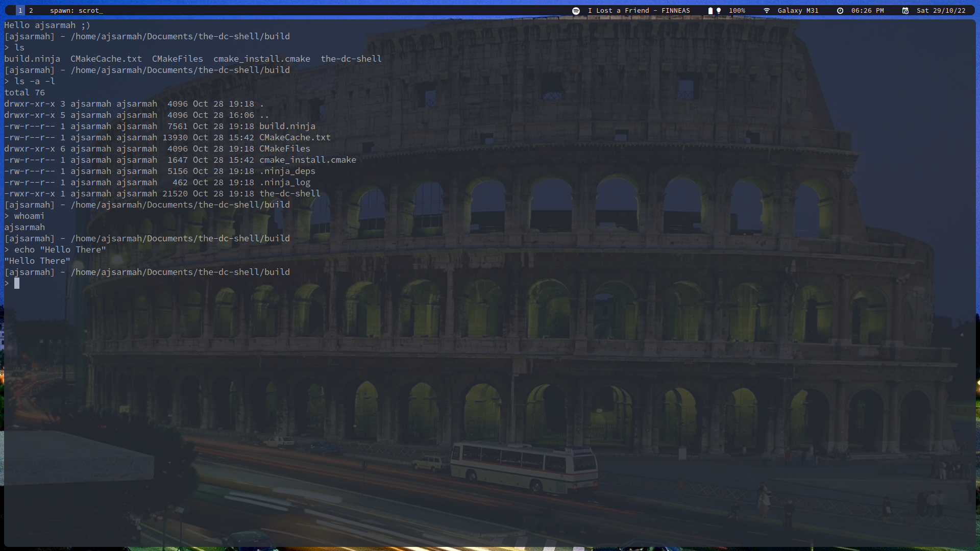980x551 pixels.
Task: Click the 100% battery percentage
Action: (737, 10)
